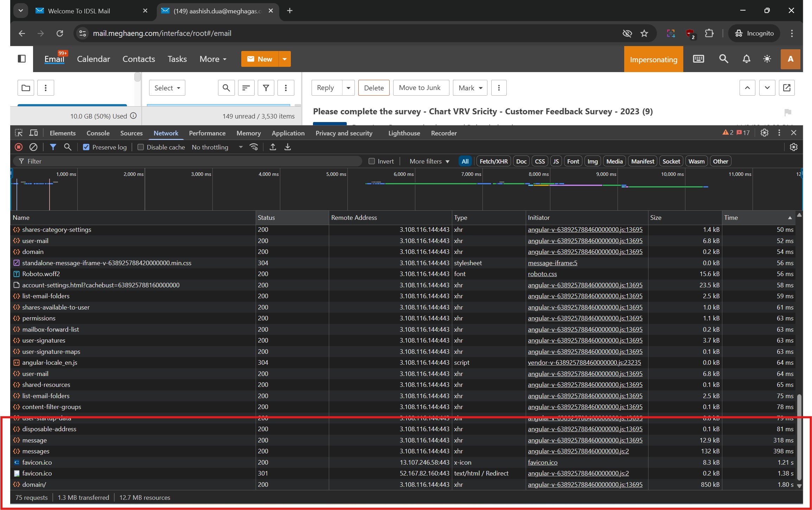Open the Calendar section
Image resolution: width=812 pixels, height=510 pixels.
pyautogui.click(x=93, y=59)
